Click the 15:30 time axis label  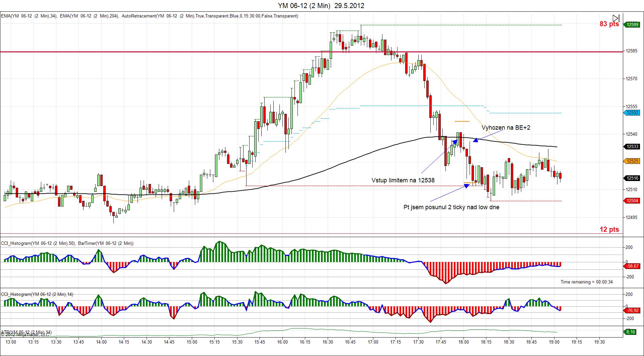[x=237, y=342]
